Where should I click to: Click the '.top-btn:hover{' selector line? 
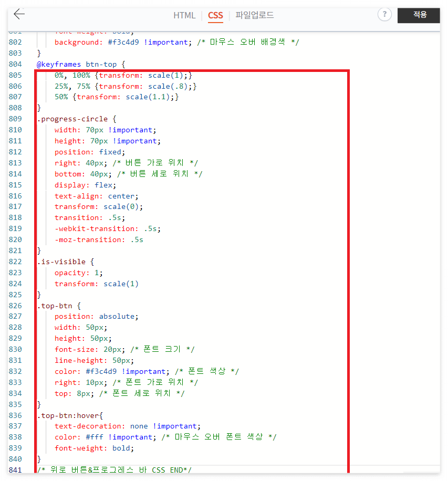(70, 416)
